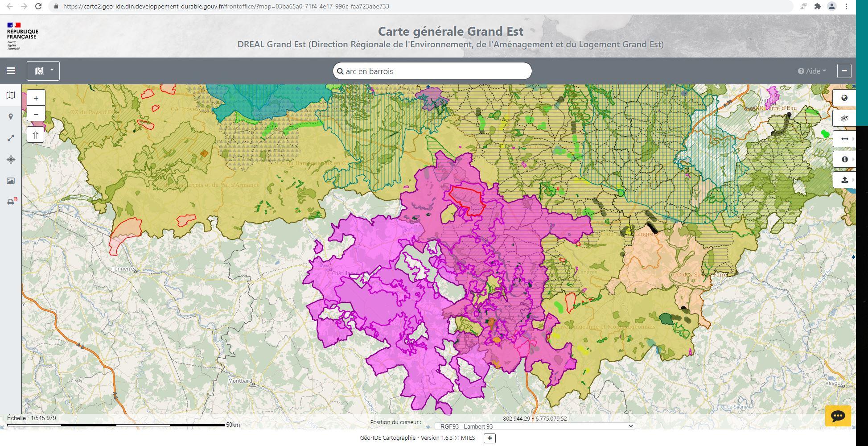Image resolution: width=868 pixels, height=446 pixels.
Task: Open the image export sidebar tool
Action: (11, 181)
